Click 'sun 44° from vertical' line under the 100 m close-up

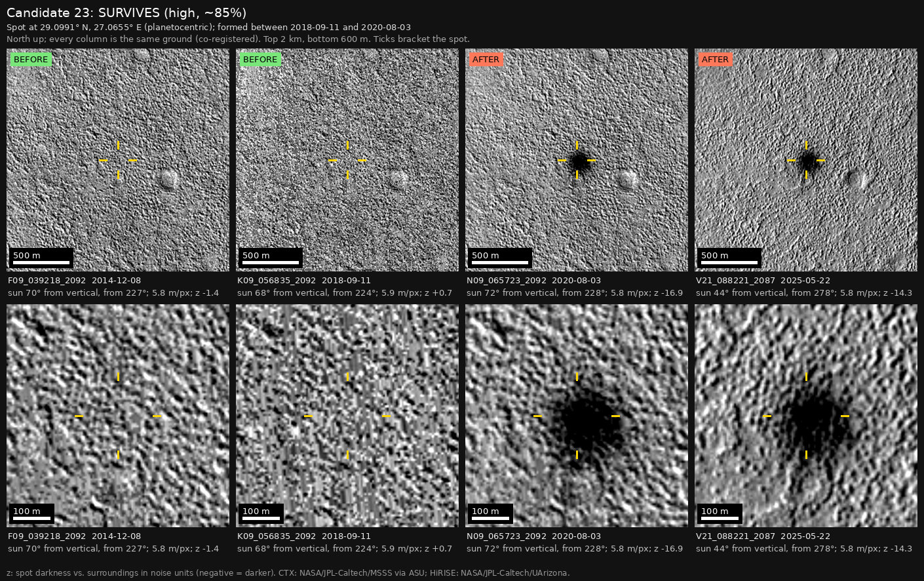point(804,549)
